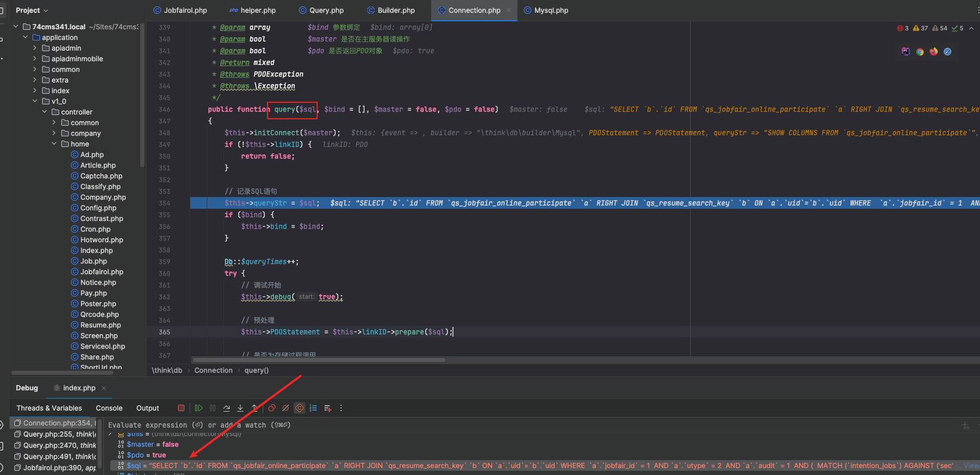Screen dimensions: 980x475
Task: Open file in Firefox browser
Action: 934,52
